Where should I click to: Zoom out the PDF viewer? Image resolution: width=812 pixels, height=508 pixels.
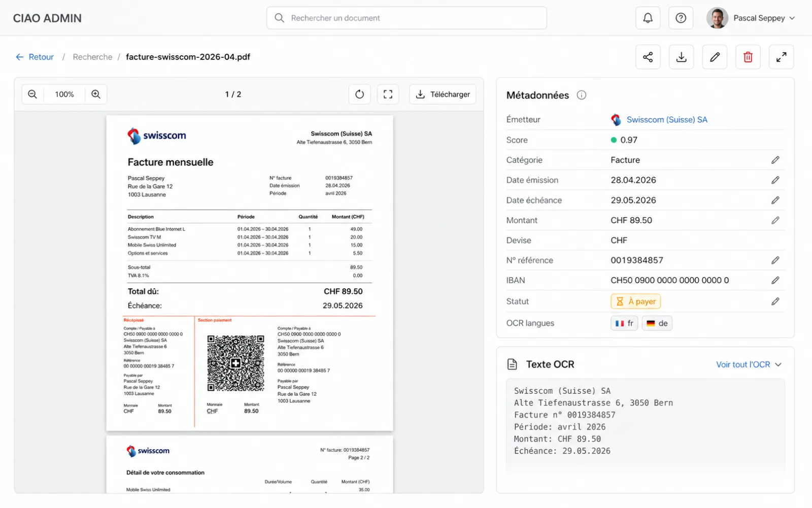pyautogui.click(x=32, y=94)
